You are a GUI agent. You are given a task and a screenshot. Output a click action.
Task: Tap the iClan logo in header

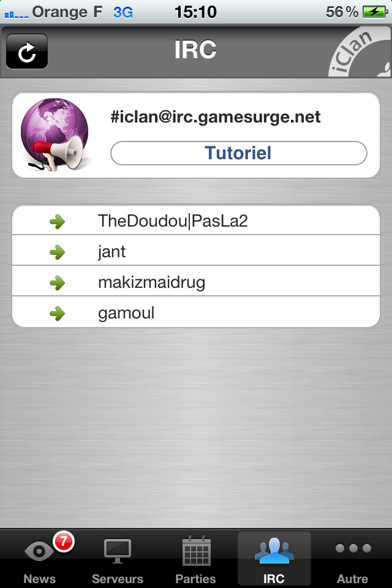[360, 52]
